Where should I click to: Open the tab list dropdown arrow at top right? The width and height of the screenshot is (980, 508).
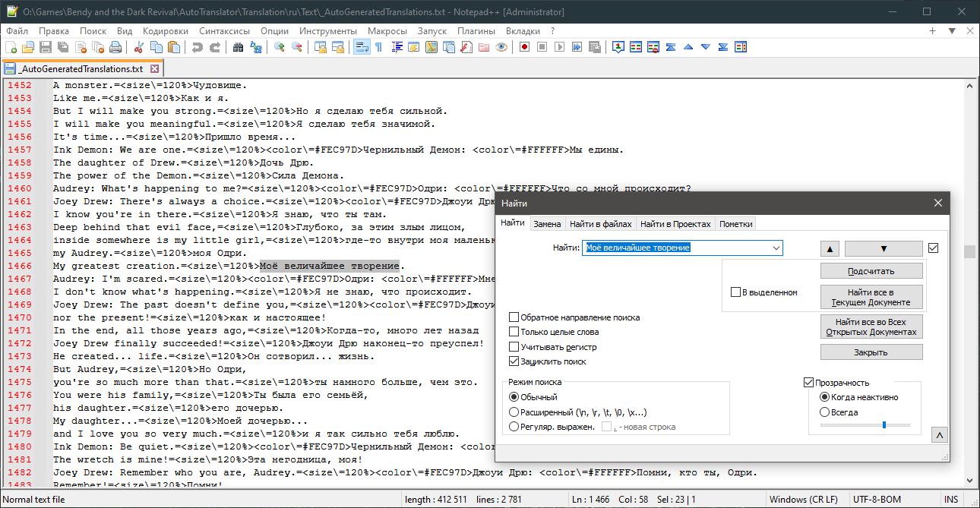(952, 31)
